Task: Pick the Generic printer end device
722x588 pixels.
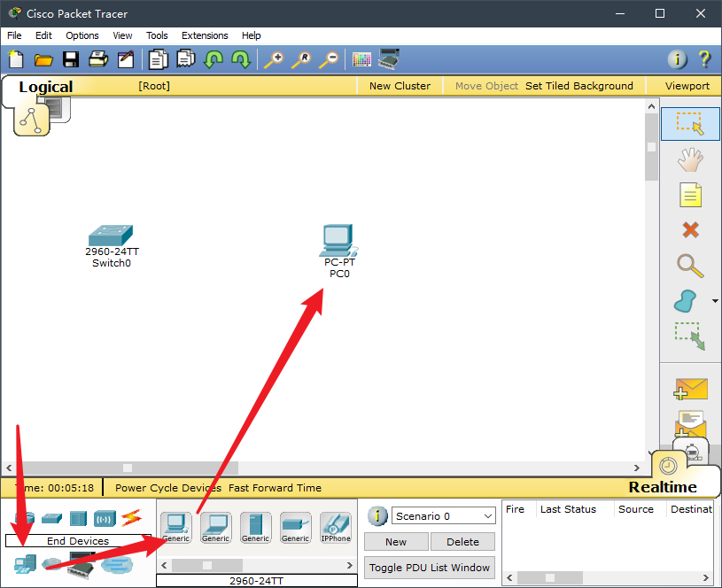Action: pyautogui.click(x=296, y=527)
